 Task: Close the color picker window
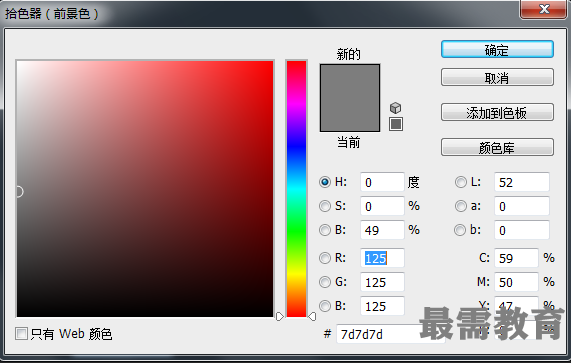544,9
